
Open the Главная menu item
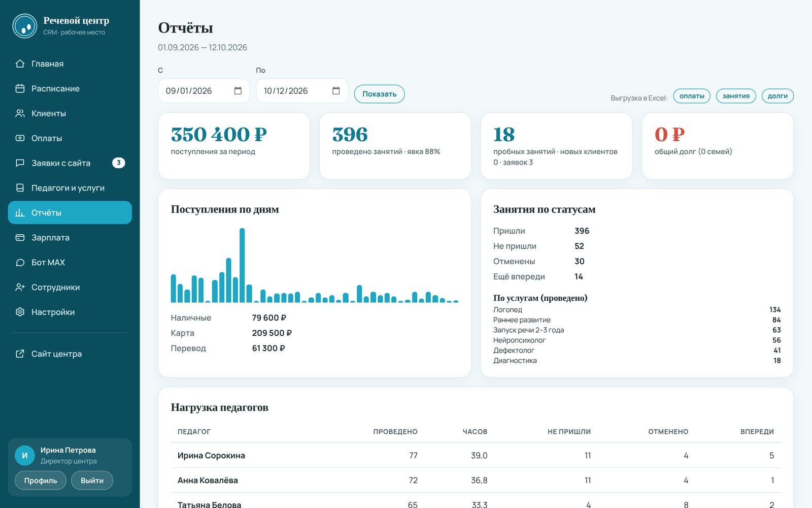70,63
